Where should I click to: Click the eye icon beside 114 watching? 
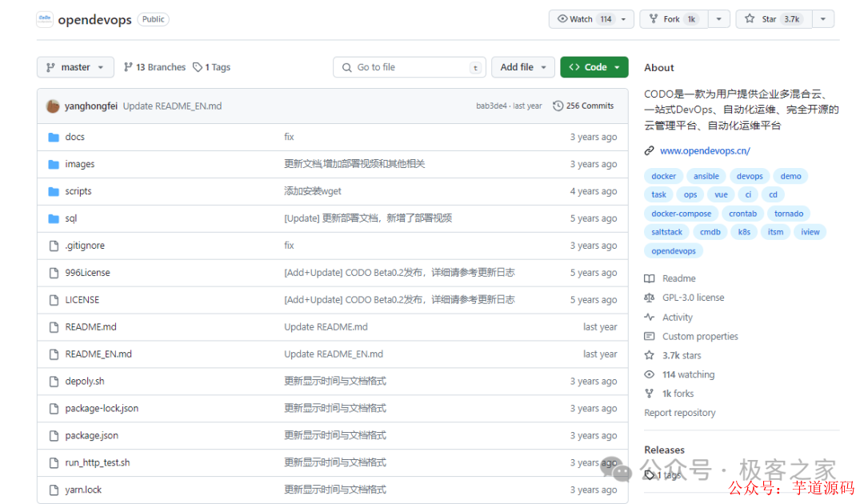(x=650, y=374)
